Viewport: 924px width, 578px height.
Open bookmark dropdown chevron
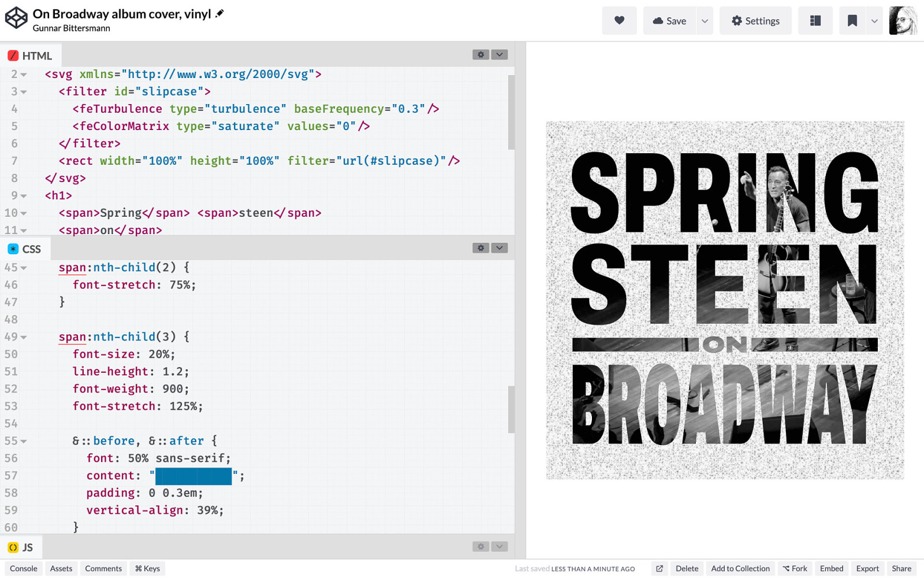pyautogui.click(x=874, y=21)
